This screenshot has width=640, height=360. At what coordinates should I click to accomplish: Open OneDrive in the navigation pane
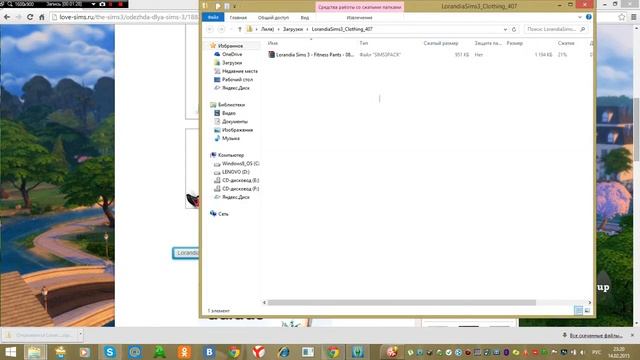click(232, 54)
